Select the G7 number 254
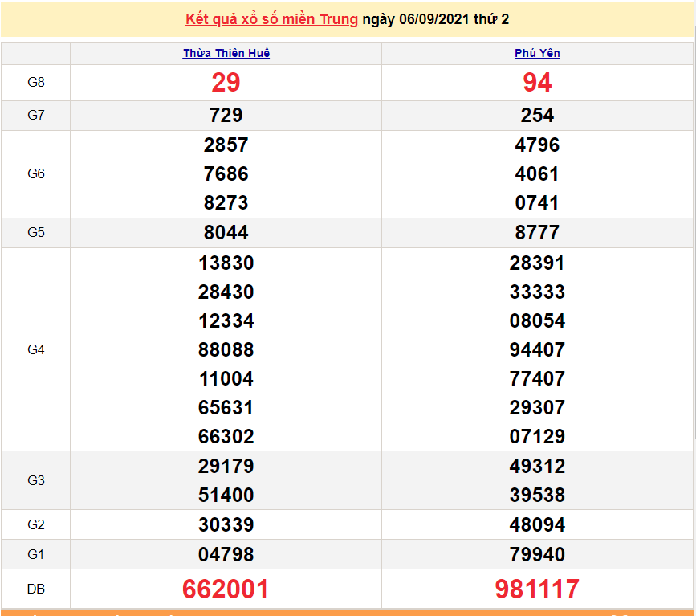 [x=537, y=115]
